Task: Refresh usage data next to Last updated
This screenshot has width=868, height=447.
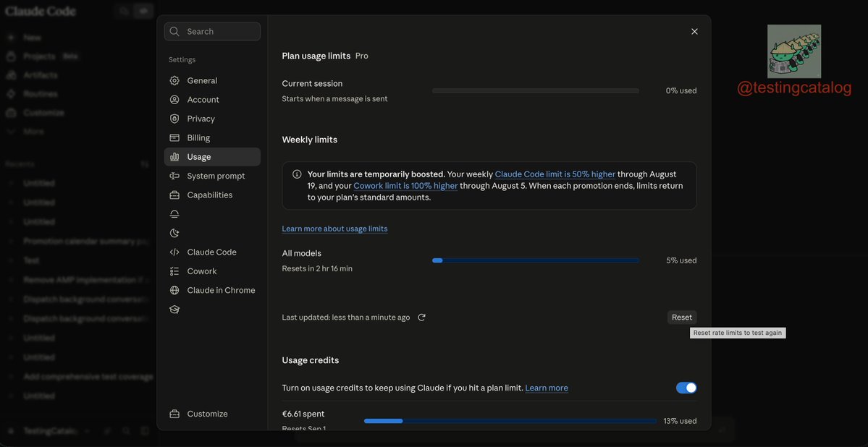Action: click(422, 318)
